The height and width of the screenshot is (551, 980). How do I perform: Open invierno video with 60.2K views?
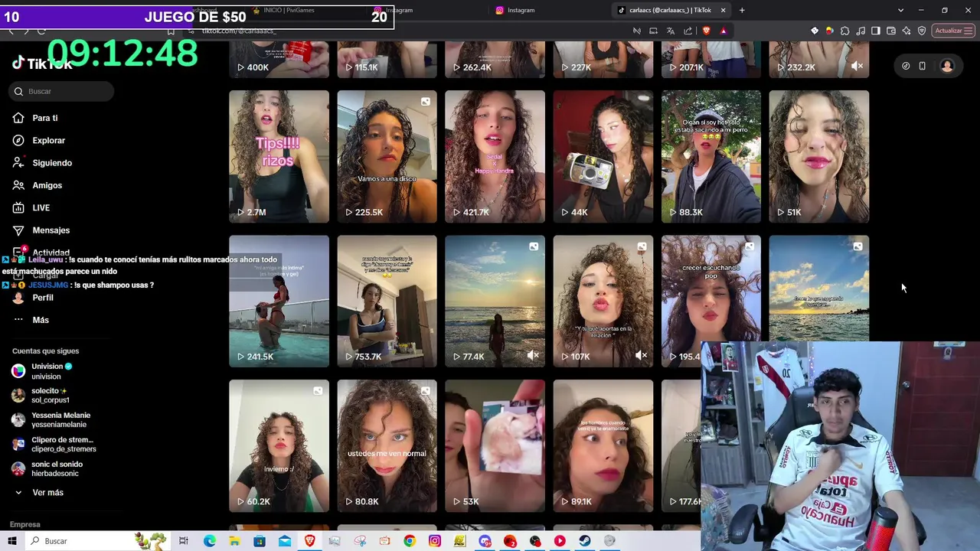click(279, 445)
